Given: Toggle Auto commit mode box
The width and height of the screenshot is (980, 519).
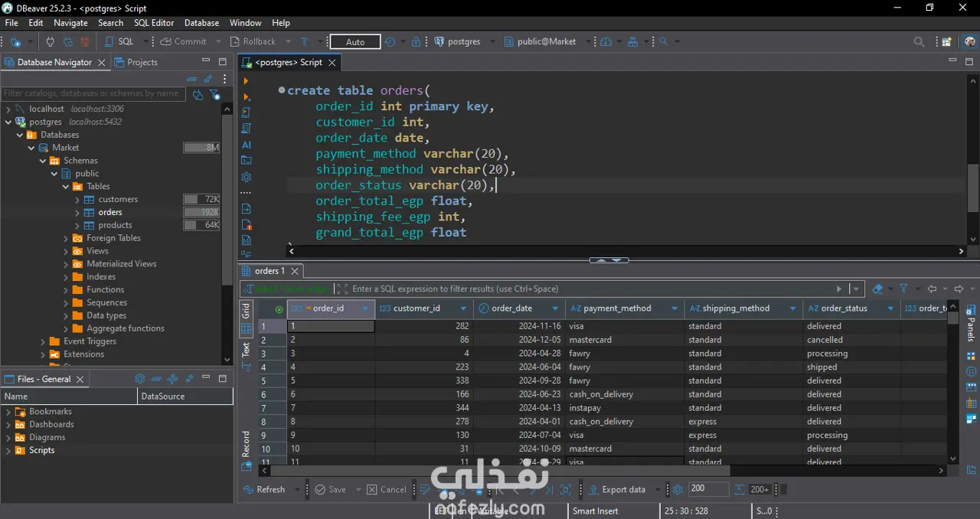Looking at the screenshot, I should point(355,42).
